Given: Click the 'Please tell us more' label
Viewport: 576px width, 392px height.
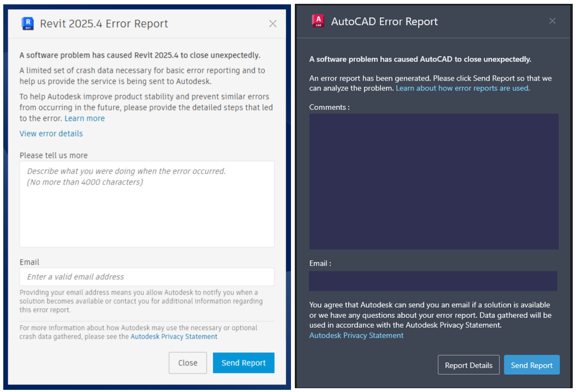Looking at the screenshot, I should [x=53, y=155].
